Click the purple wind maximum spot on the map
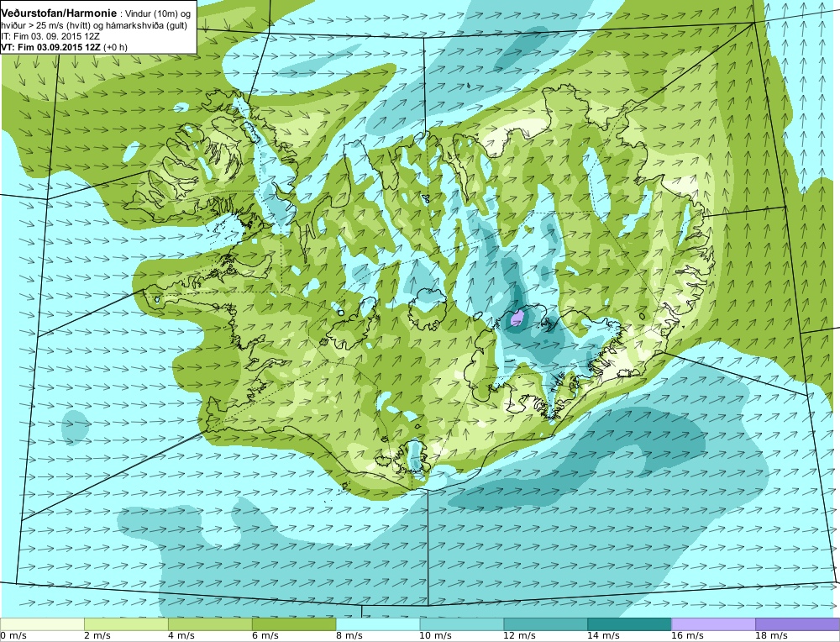Screen dimensions: 840x642 pyautogui.click(x=517, y=318)
